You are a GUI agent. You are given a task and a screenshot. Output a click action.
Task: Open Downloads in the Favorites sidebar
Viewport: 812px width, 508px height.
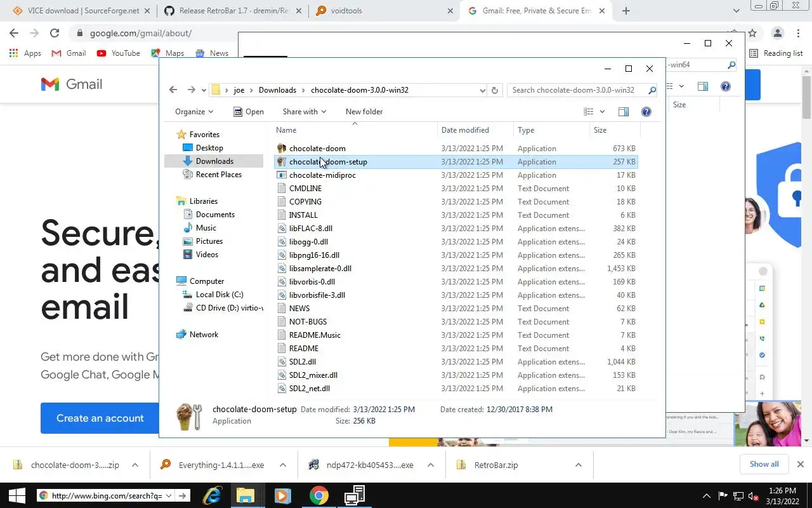pyautogui.click(x=214, y=161)
